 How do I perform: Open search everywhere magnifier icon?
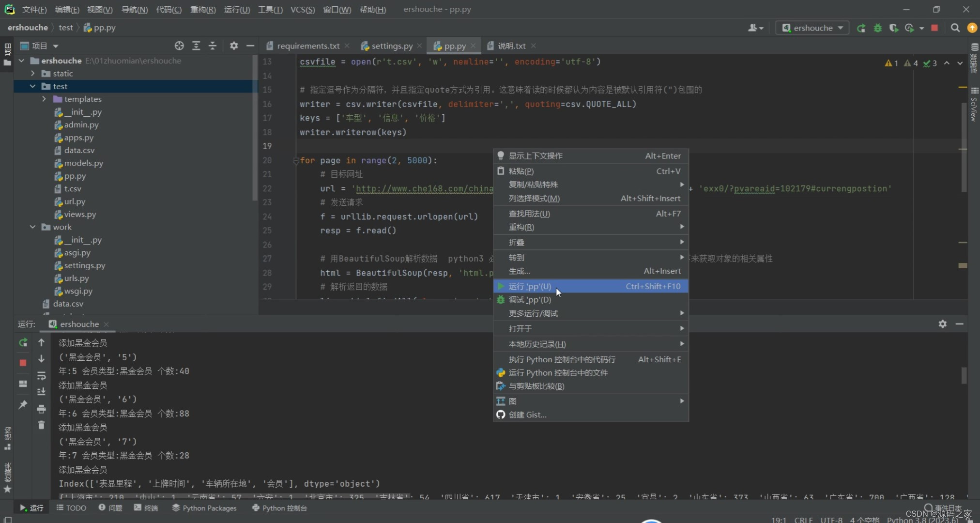[955, 28]
